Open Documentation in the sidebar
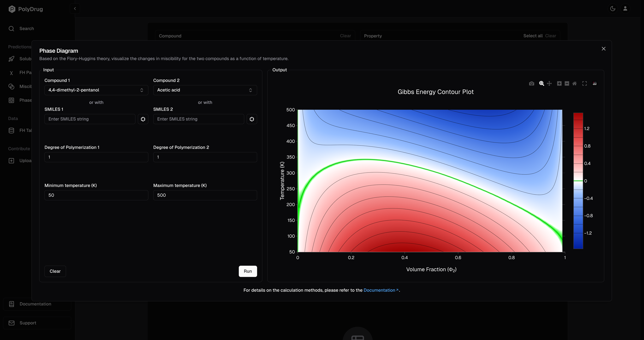 click(35, 304)
